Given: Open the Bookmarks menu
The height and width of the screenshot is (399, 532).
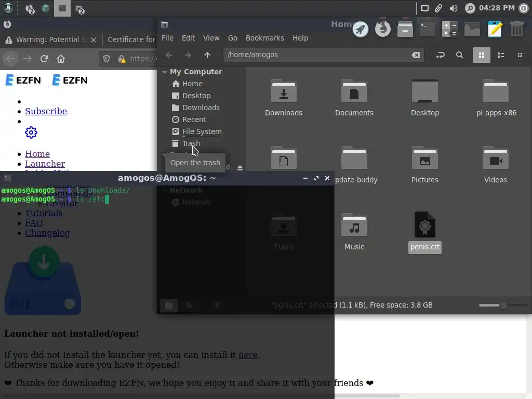Looking at the screenshot, I should [264, 38].
